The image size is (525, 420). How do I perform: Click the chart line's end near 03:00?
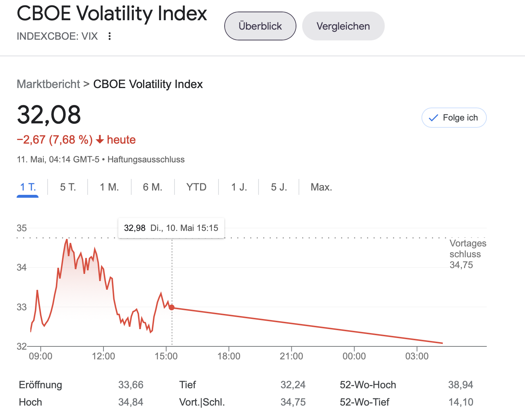pos(442,343)
